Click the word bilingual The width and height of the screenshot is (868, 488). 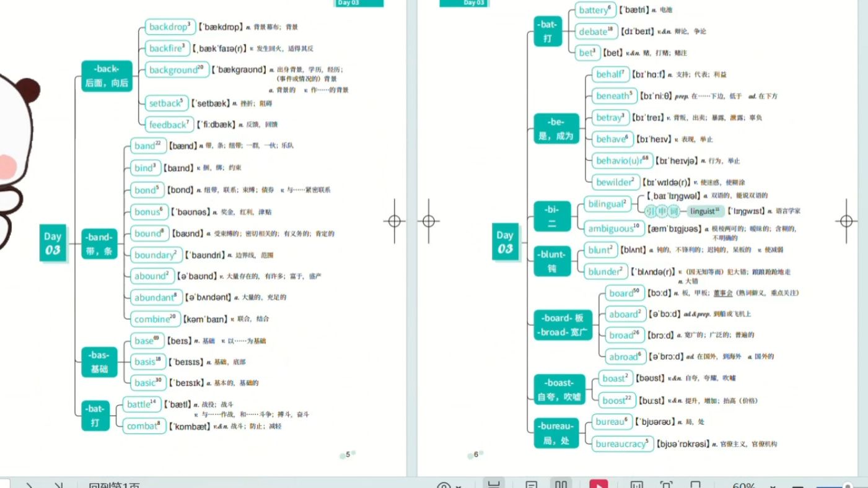point(608,204)
